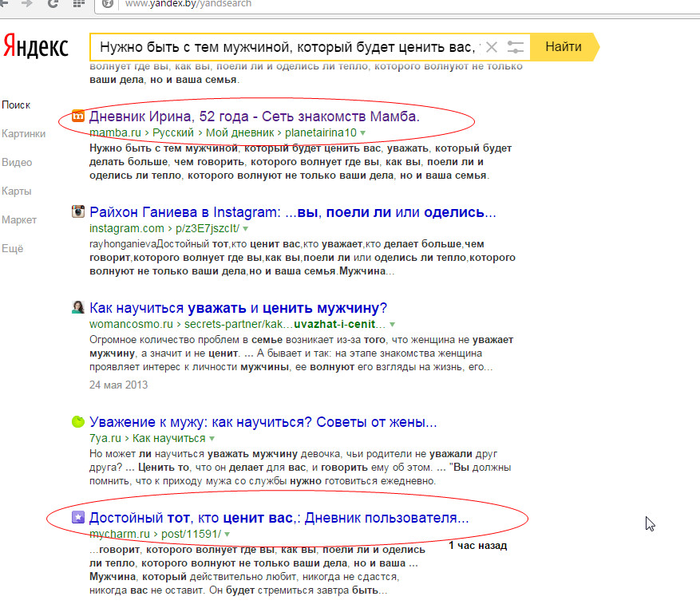Open result Дневник Ирина, 52 года
The width and height of the screenshot is (700, 608).
click(x=255, y=116)
